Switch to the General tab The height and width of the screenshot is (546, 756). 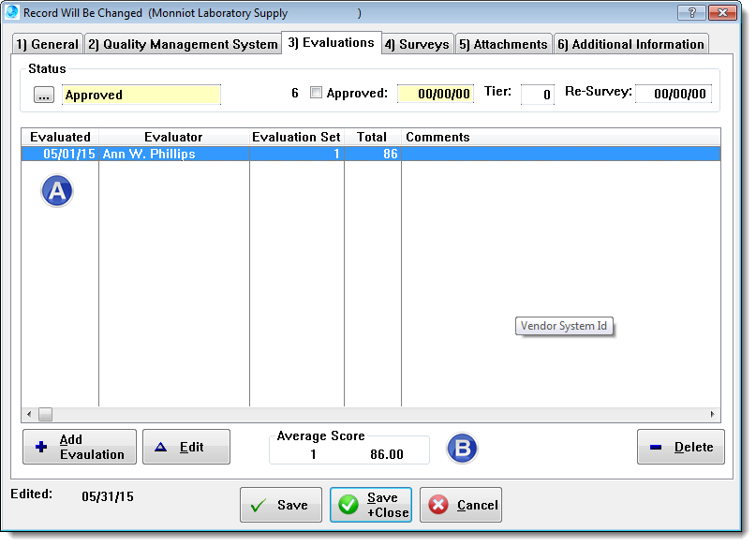pyautogui.click(x=48, y=44)
